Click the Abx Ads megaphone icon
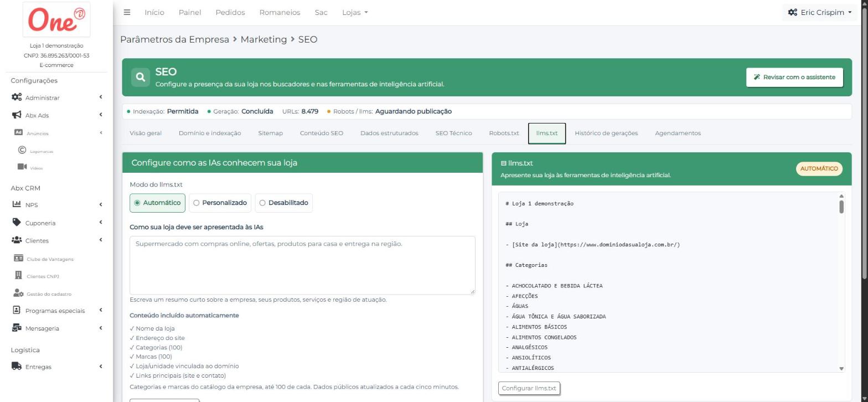The image size is (868, 402). coord(17,115)
